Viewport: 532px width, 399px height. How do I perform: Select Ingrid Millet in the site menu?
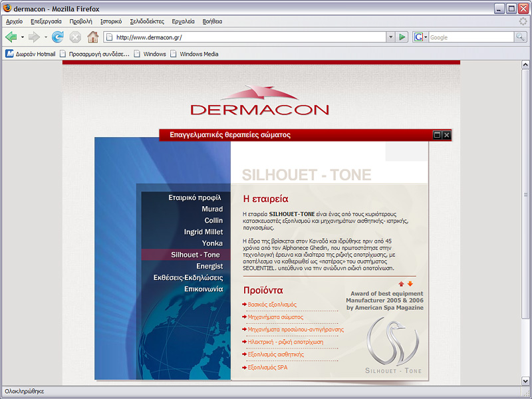tap(203, 231)
